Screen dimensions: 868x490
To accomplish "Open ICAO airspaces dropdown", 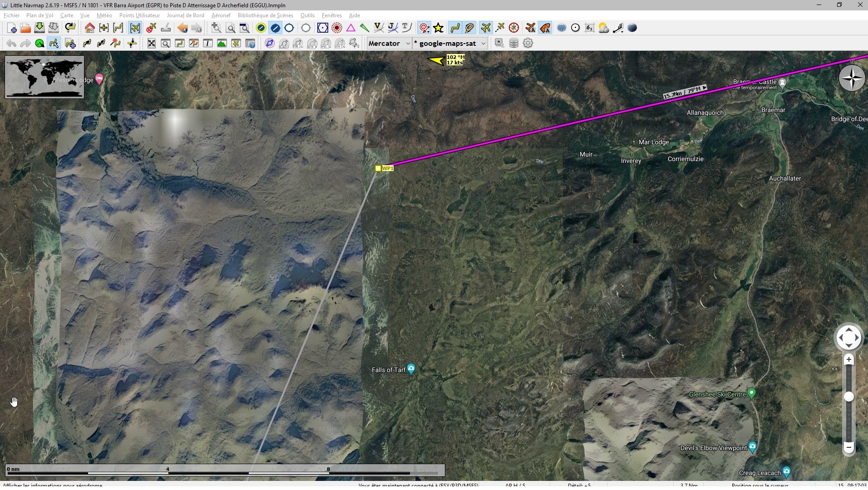I will point(284,44).
